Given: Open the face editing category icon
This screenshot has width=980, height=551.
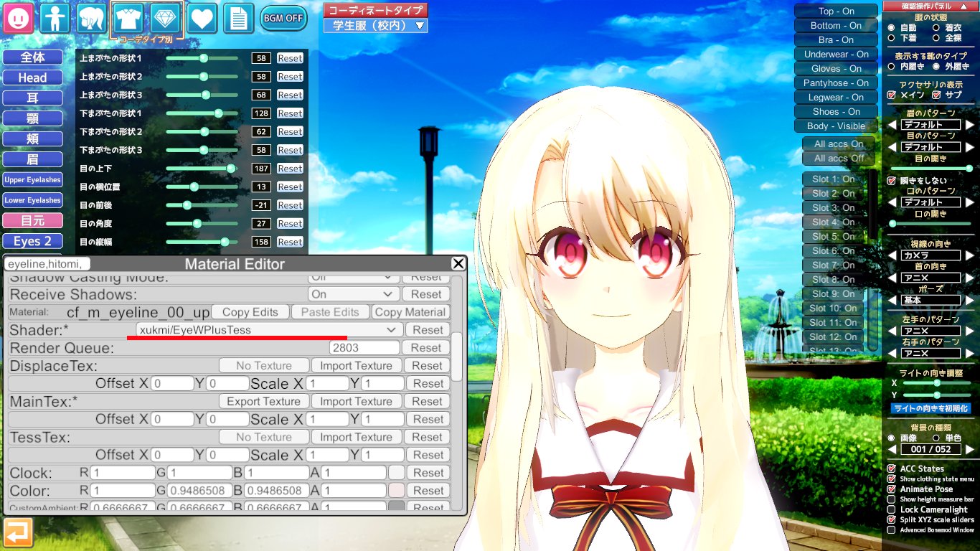Looking at the screenshot, I should (x=19, y=19).
